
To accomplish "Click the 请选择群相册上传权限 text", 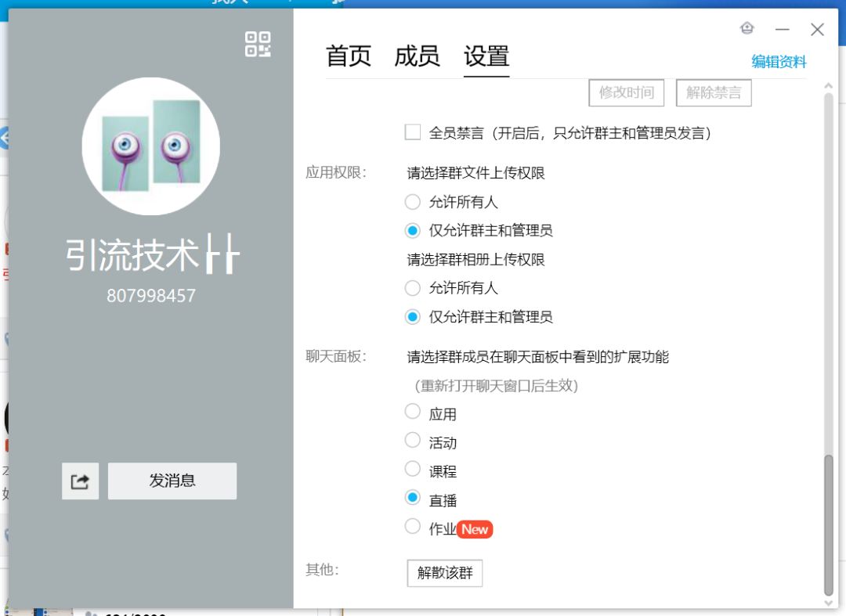I will click(476, 260).
